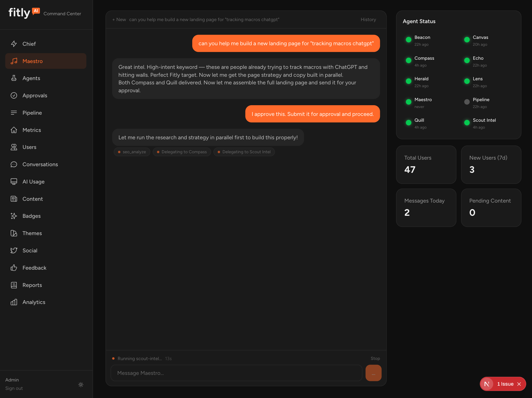Sign out of the Admin account
Screen dimensions: 532x398
(14, 388)
